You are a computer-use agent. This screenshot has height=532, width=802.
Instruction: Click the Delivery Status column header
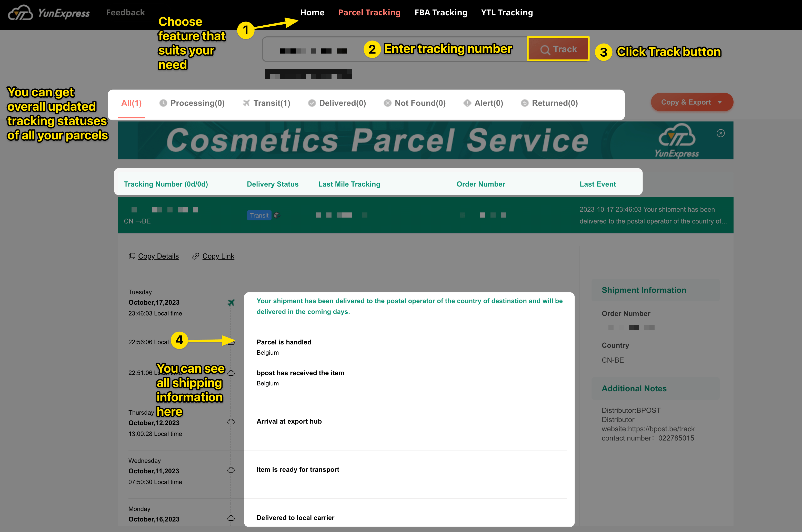point(273,184)
